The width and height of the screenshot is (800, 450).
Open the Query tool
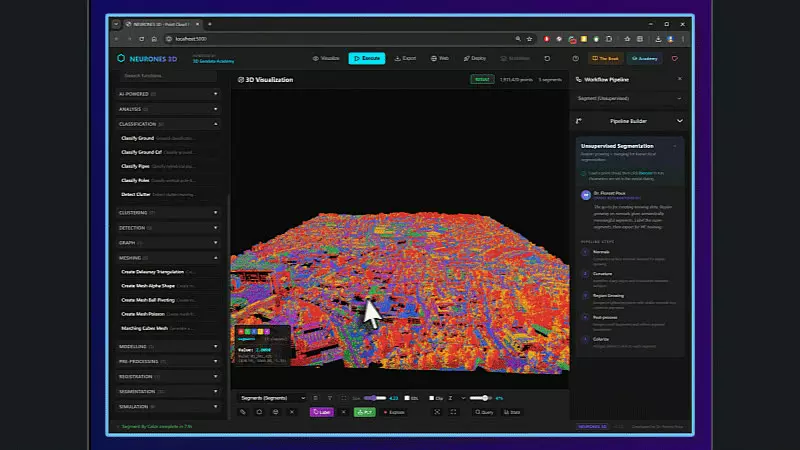484,412
